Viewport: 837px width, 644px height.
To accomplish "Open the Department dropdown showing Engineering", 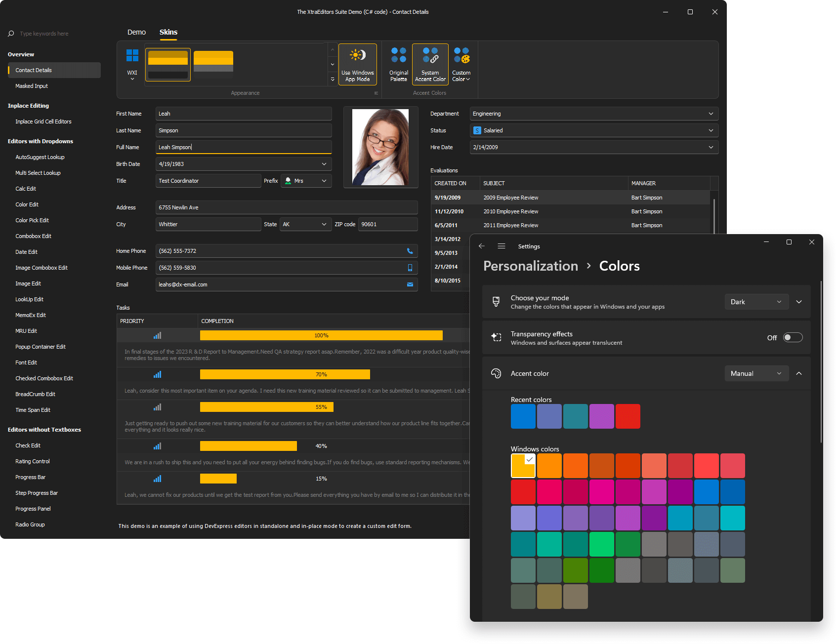I will tap(711, 114).
